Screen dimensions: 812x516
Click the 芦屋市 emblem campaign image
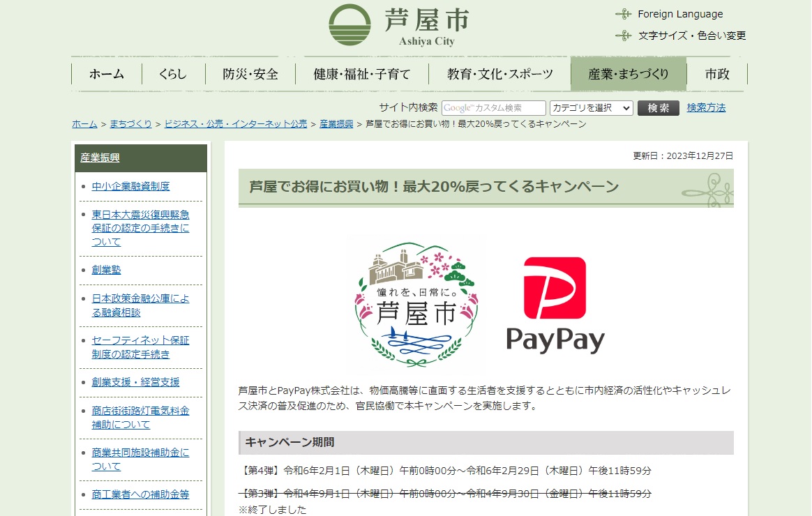click(x=417, y=304)
